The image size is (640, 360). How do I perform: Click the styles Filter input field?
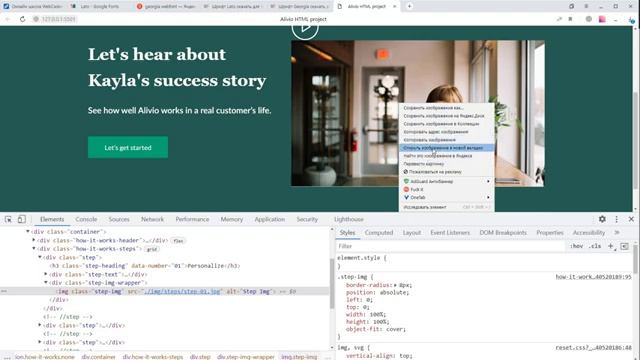click(451, 246)
